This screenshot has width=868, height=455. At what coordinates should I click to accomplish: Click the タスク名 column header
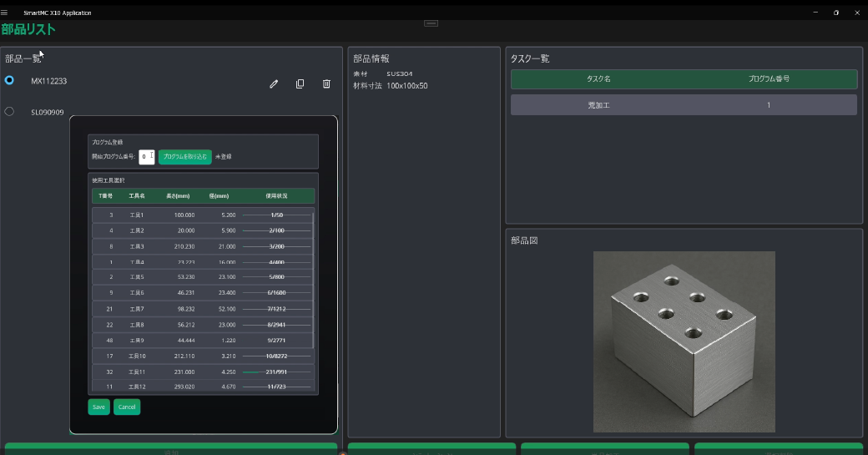[x=598, y=79]
